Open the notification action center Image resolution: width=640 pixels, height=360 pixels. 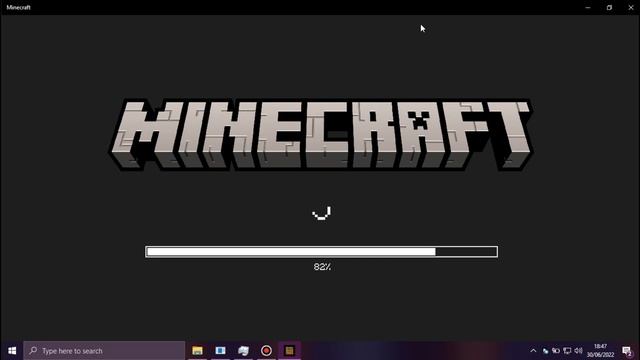627,351
